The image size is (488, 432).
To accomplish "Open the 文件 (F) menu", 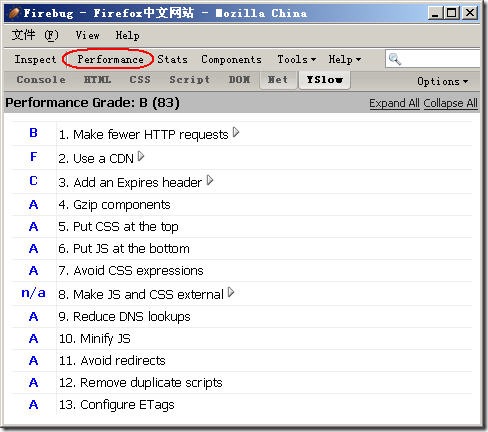I will [x=35, y=35].
